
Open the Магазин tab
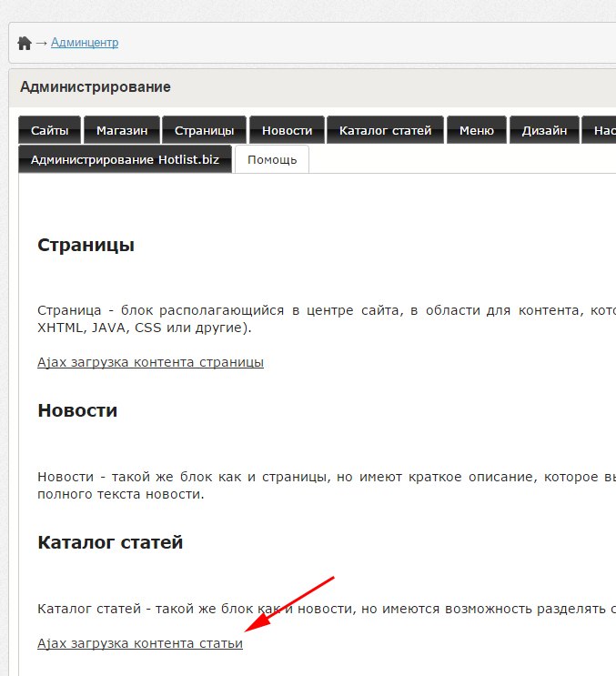pyautogui.click(x=122, y=130)
